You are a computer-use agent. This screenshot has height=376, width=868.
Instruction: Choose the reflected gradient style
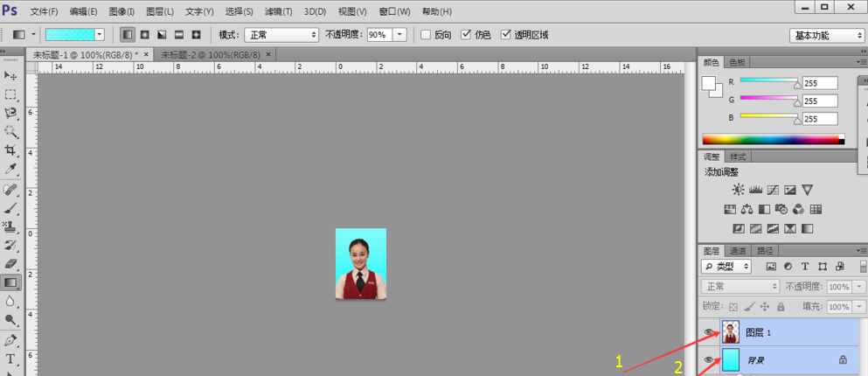(179, 35)
